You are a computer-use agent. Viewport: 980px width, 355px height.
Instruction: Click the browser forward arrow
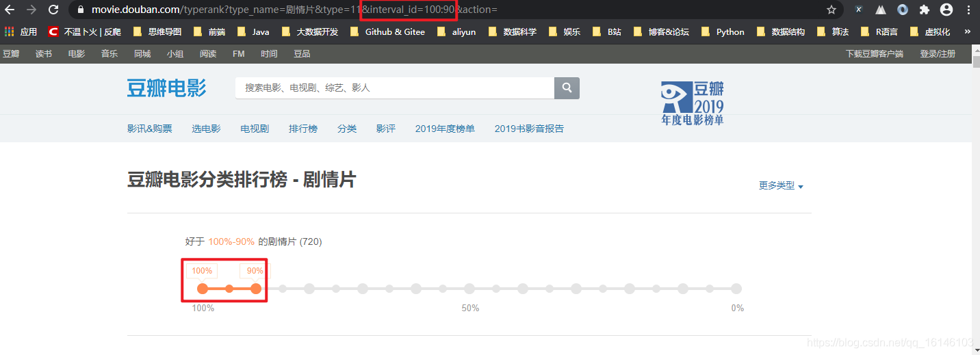tap(31, 10)
